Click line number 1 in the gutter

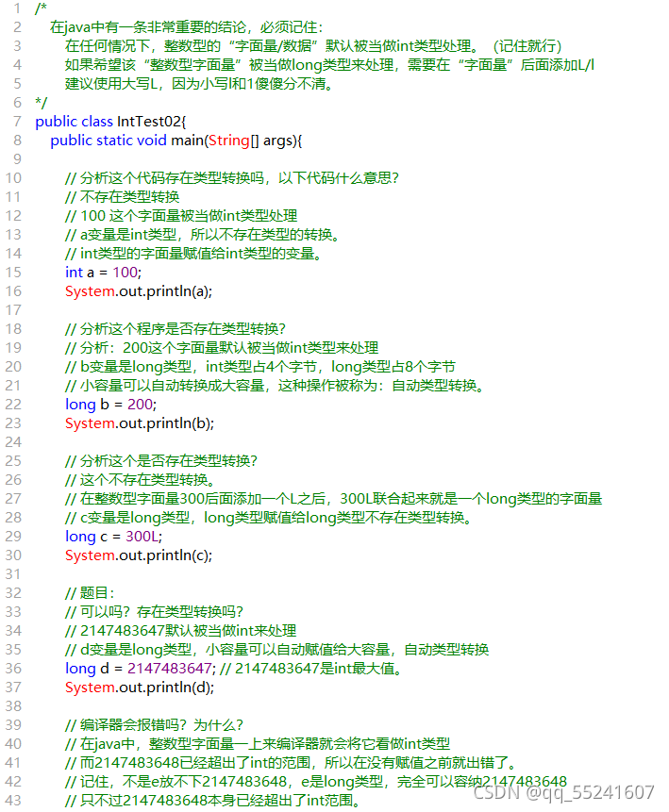click(17, 8)
